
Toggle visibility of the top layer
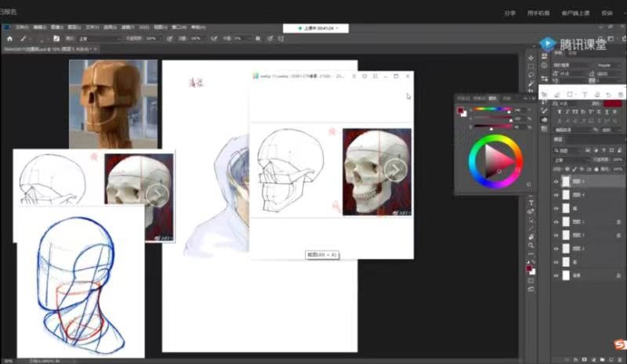[556, 181]
